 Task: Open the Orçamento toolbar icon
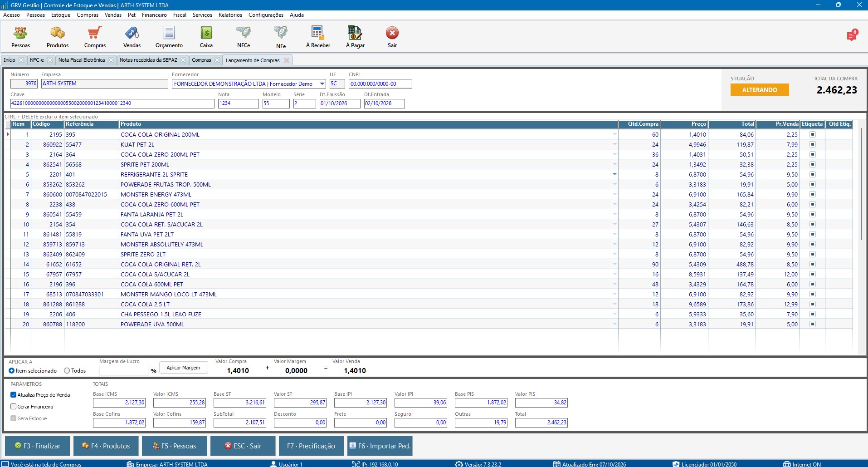click(x=169, y=37)
